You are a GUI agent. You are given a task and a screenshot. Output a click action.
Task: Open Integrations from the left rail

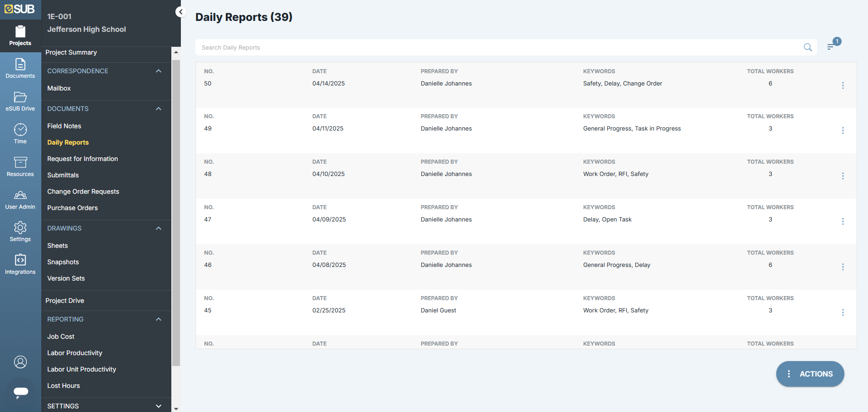pyautogui.click(x=20, y=265)
